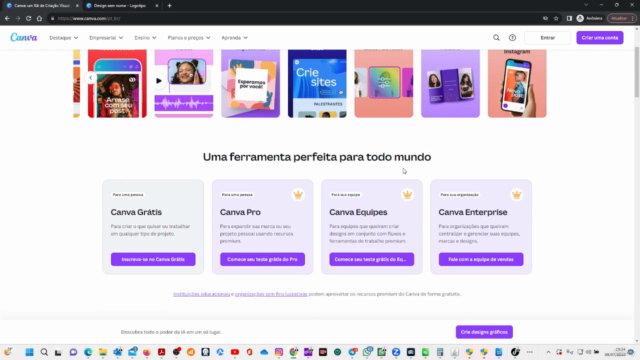The width and height of the screenshot is (640, 360).
Task: Open the help question-mark icon
Action: (512, 38)
